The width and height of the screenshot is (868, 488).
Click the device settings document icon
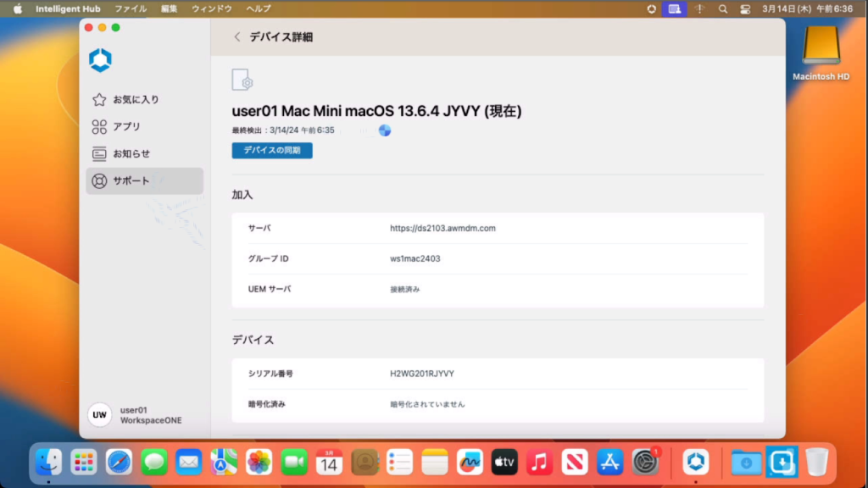tap(242, 80)
